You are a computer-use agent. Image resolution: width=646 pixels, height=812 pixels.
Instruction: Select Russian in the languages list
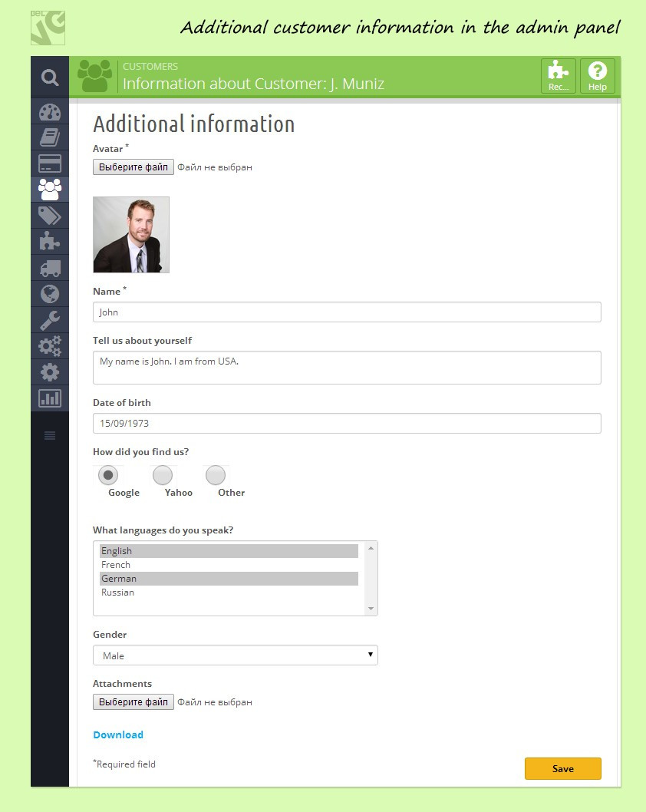pos(229,592)
